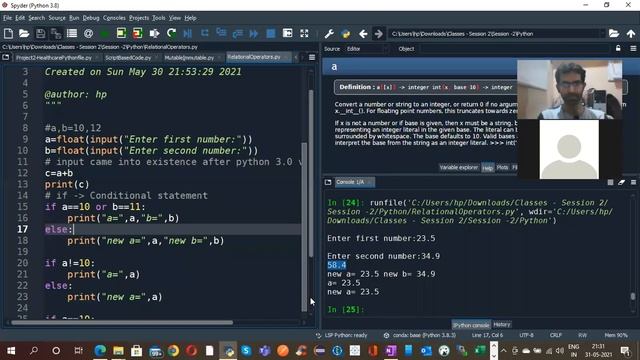
Task: Maximize the current pane
Action: pyautogui.click(x=287, y=33)
